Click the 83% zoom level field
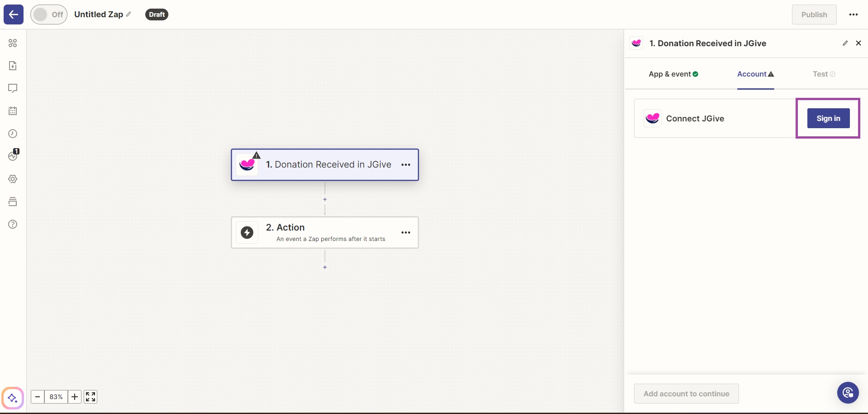868x414 pixels. 56,397
